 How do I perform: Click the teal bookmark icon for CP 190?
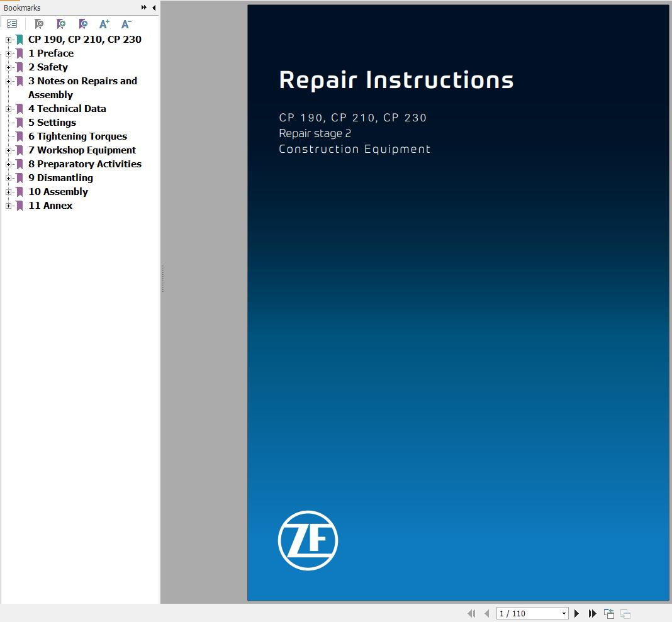20,40
